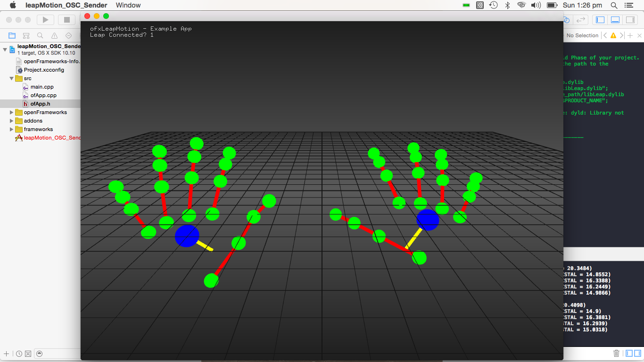Click the src folder icon

coord(19,78)
